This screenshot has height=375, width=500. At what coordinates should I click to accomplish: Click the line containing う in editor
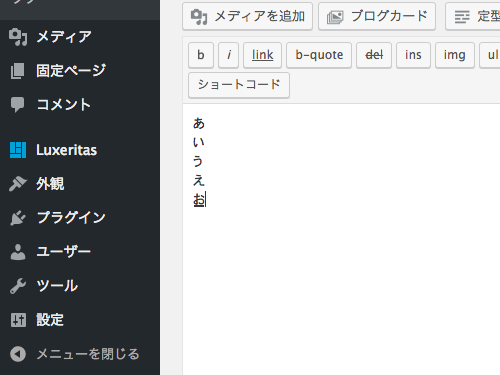(x=198, y=162)
